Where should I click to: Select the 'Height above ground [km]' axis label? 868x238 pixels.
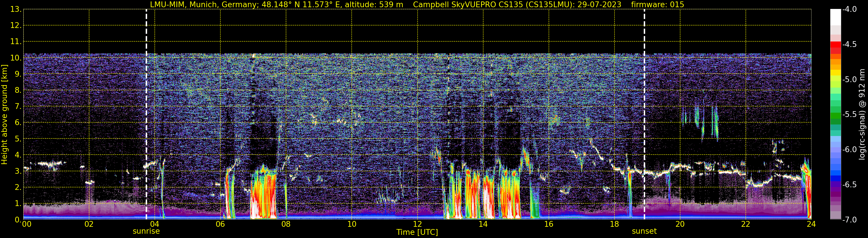pyautogui.click(x=4, y=115)
